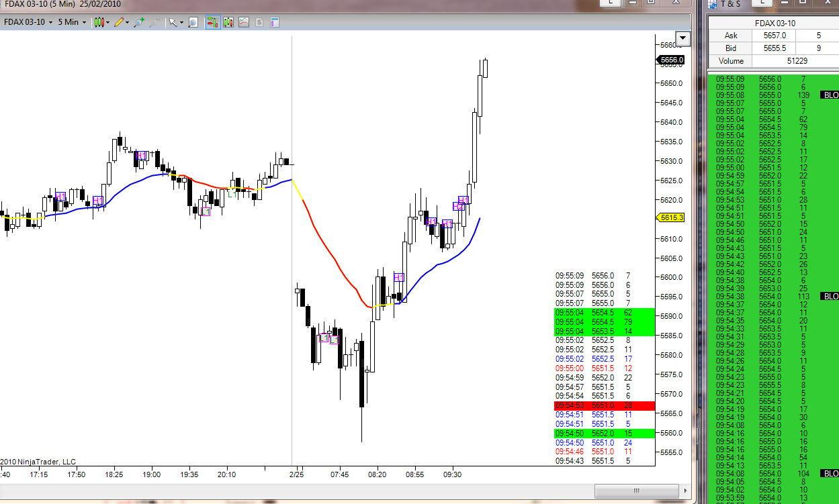Toggle the highlighted chart trader button
Viewport: 839px width, 504px height.
click(213, 22)
